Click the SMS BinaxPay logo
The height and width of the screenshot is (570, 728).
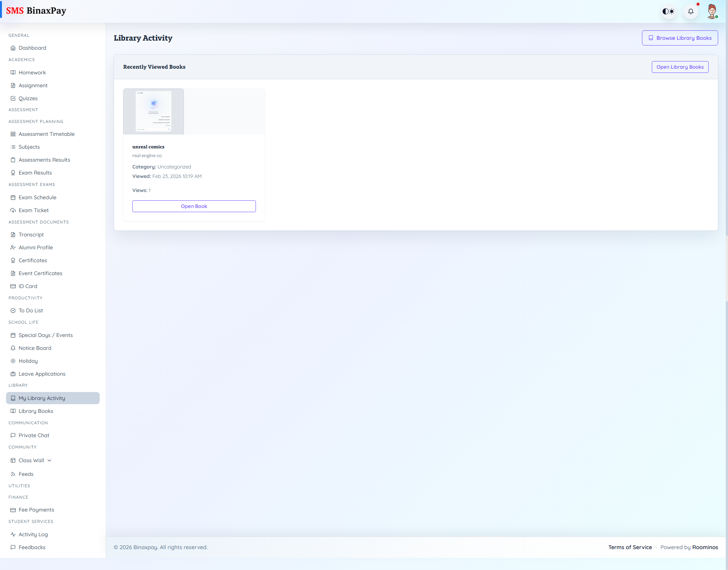point(36,11)
